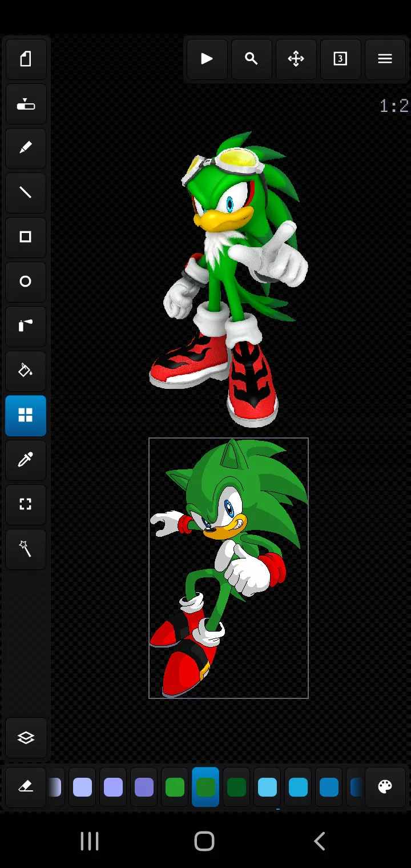Viewport: 411px width, 868px height.
Task: Pick the medium blue swatch
Action: point(329,787)
